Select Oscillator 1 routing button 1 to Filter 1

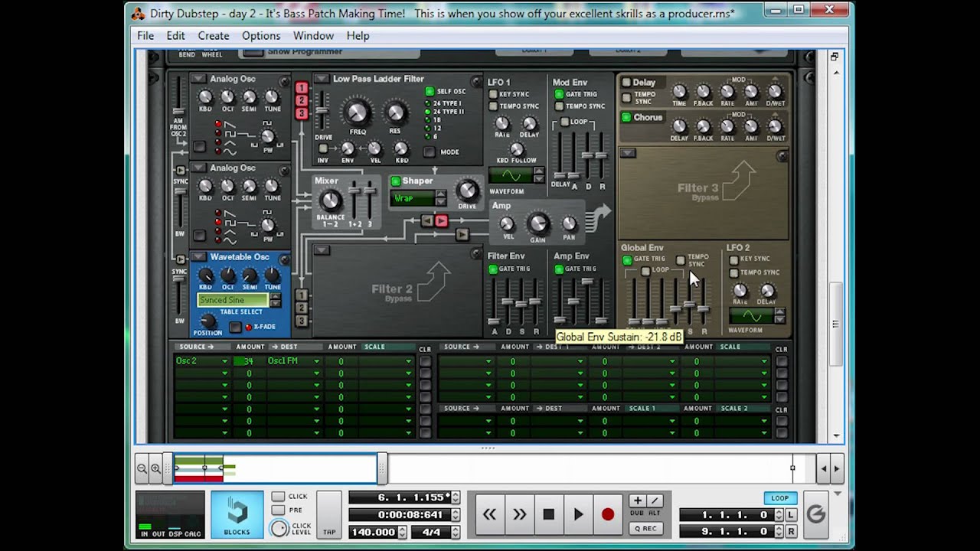(x=302, y=88)
